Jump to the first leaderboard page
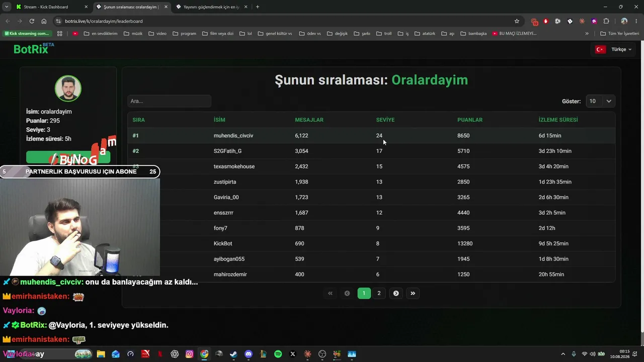Screen dimensions: 644x362 330,293
